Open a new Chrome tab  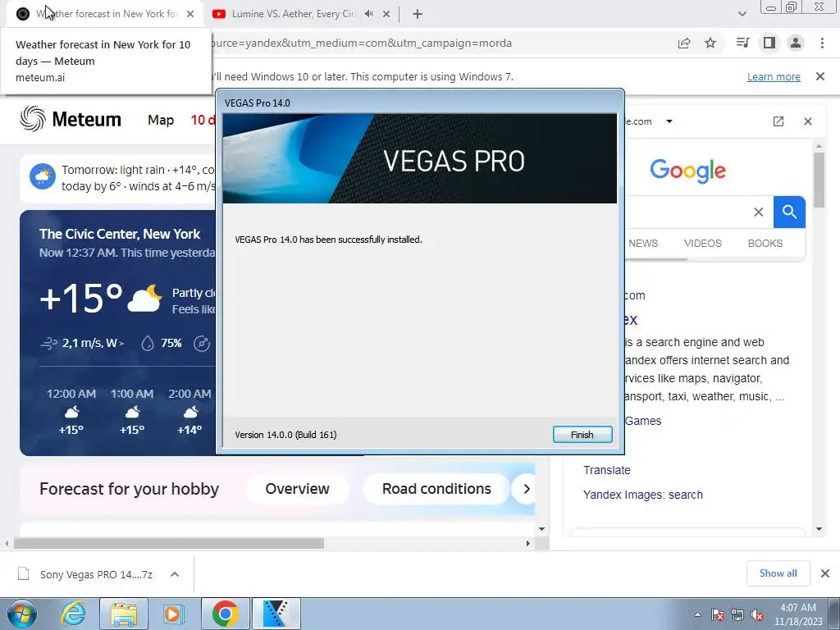click(418, 14)
